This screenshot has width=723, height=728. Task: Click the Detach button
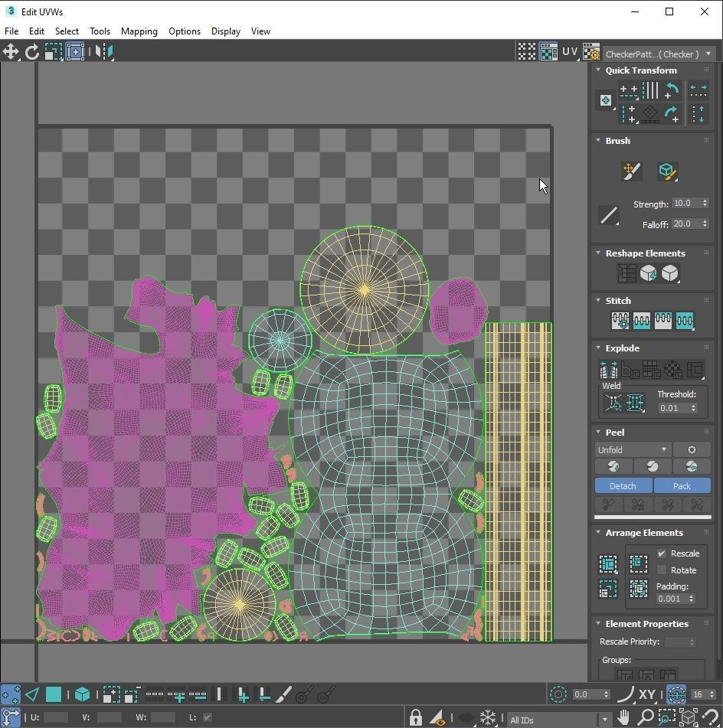(623, 485)
